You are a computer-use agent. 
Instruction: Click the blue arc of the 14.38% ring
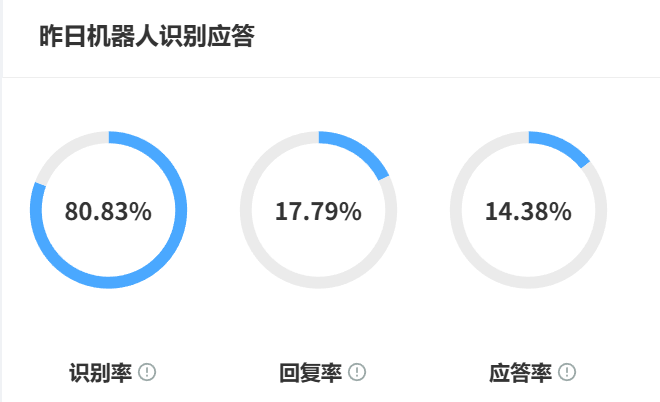pyautogui.click(x=562, y=145)
